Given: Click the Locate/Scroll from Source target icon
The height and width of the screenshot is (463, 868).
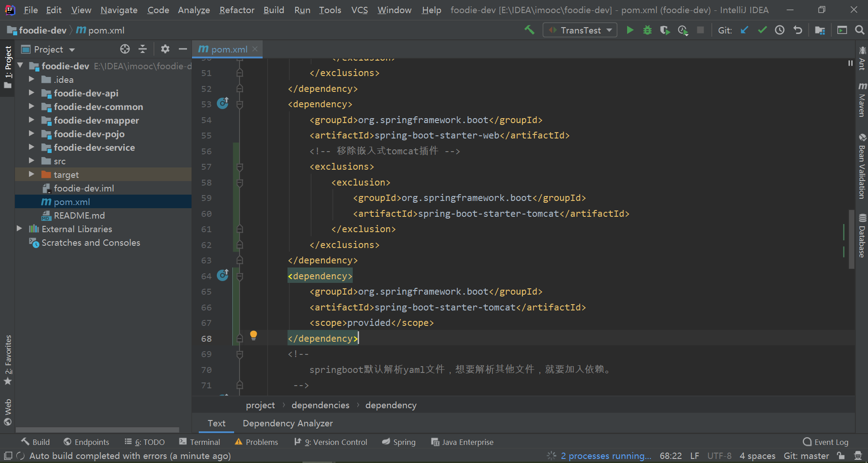Looking at the screenshot, I should point(125,49).
